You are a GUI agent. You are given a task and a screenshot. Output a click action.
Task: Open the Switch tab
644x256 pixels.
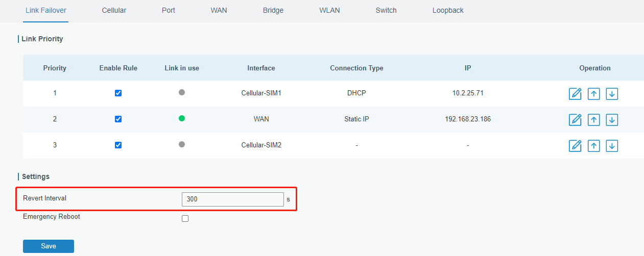tap(386, 10)
